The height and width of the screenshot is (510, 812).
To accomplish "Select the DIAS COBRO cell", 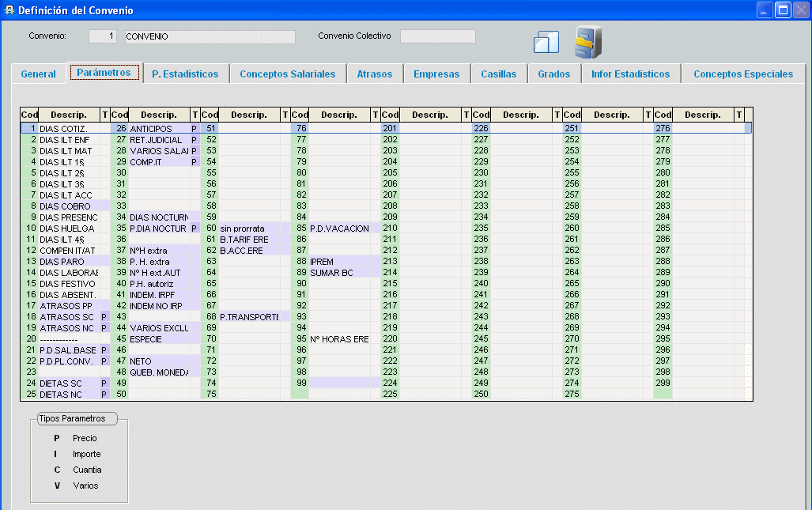I will click(70, 206).
